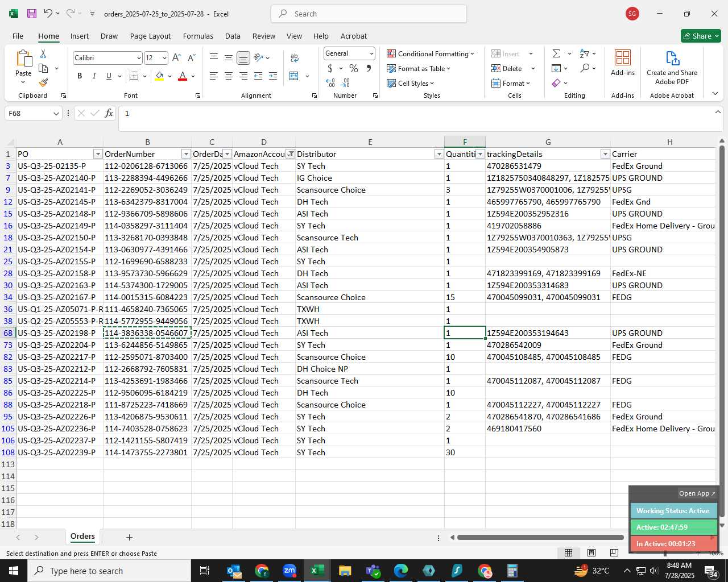The height and width of the screenshot is (582, 728).
Task: Click the Format Painter brush icon
Action: click(43, 83)
